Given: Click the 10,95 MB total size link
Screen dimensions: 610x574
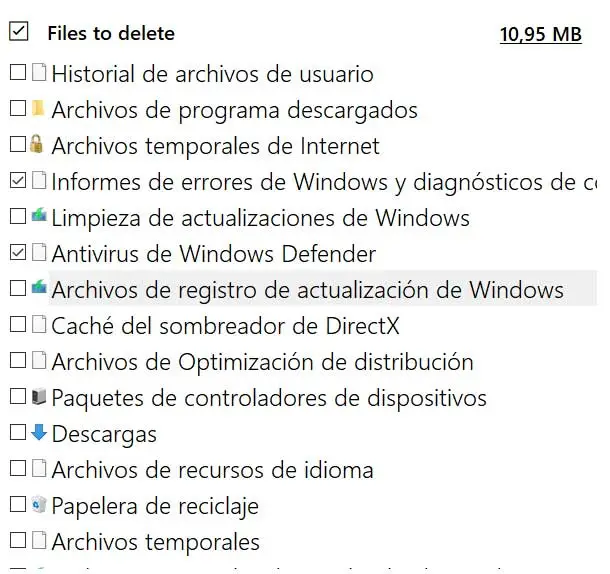Looking at the screenshot, I should pyautogui.click(x=540, y=34).
